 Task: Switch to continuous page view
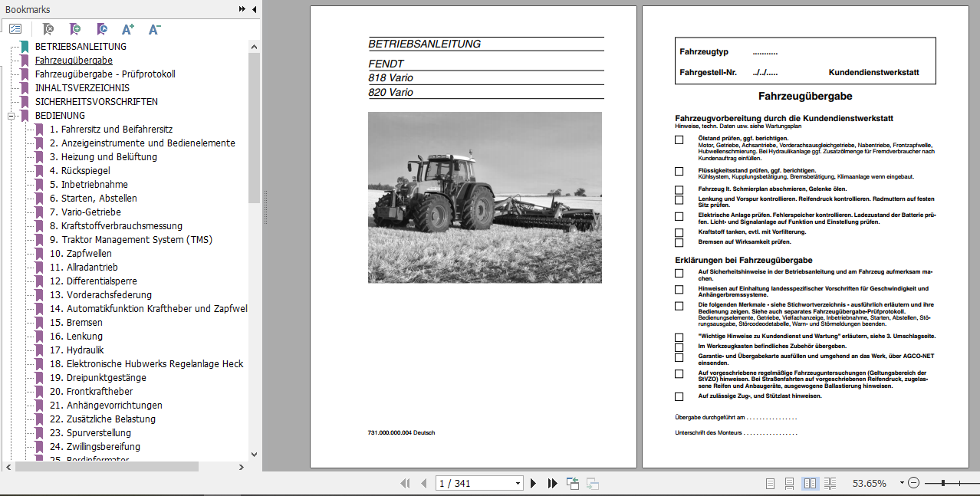coord(789,483)
